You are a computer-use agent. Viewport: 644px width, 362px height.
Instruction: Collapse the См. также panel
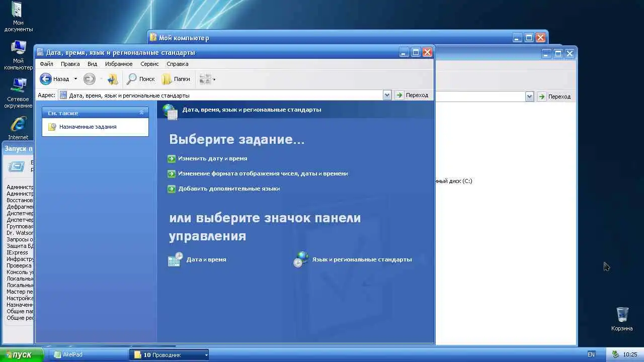(x=141, y=113)
